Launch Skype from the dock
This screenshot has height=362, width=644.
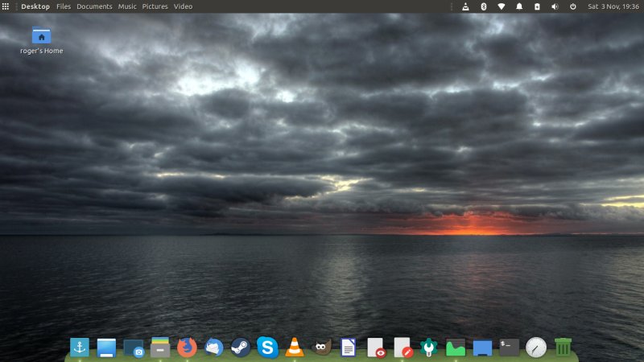(x=267, y=348)
